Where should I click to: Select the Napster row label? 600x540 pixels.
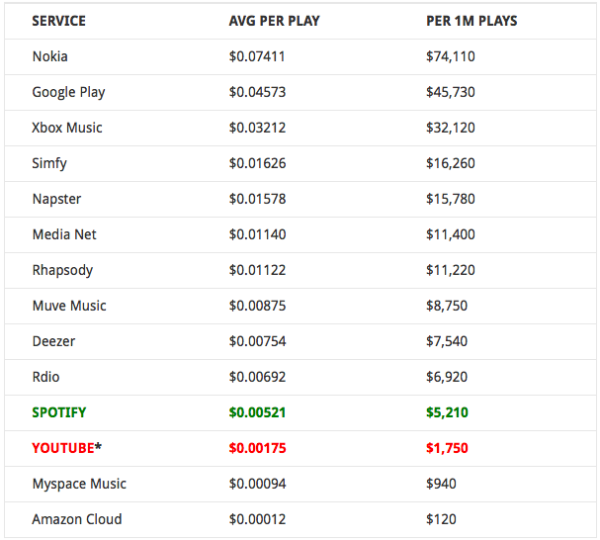tap(57, 199)
